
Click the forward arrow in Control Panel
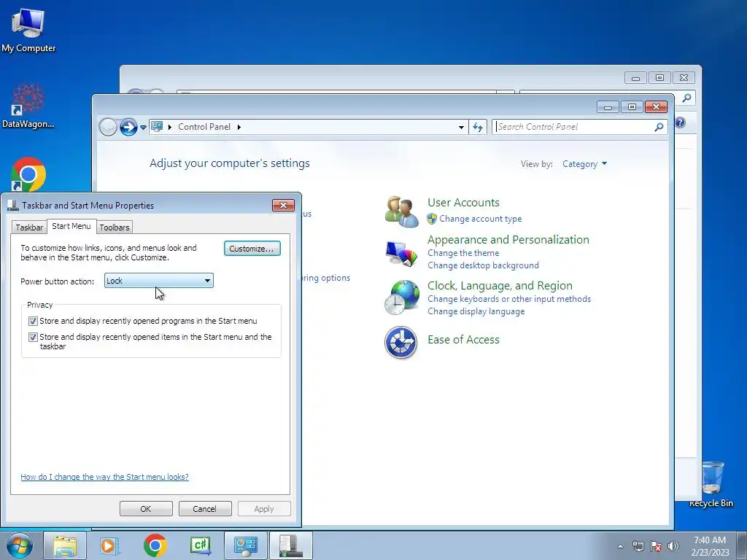128,127
